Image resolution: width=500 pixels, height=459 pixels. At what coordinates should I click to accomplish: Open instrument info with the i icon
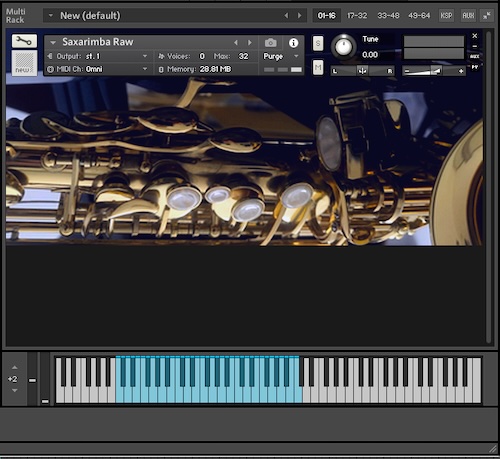[293, 43]
